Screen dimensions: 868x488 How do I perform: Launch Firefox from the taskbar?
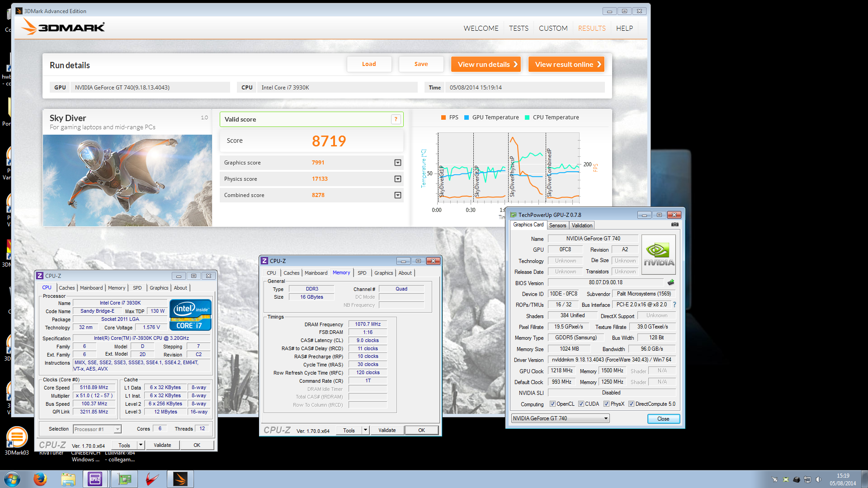pos(40,479)
